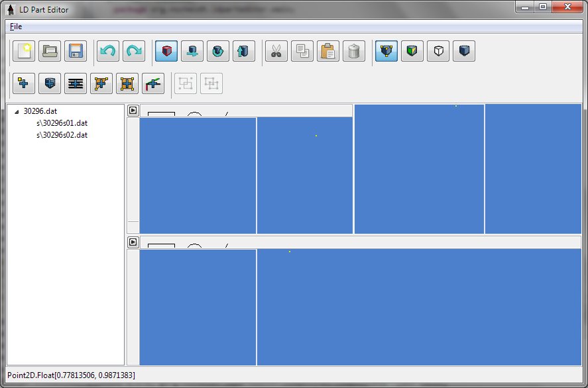This screenshot has width=588, height=388.
Task: Switch to the dark blue solid cube mode
Action: pyautogui.click(x=464, y=51)
